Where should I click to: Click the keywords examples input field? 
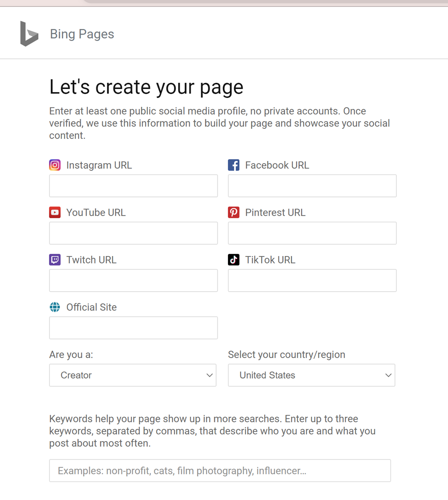220,471
